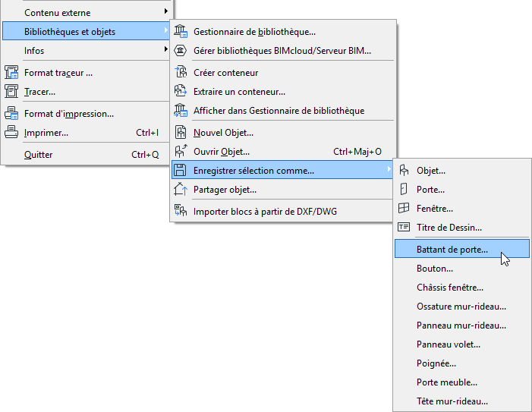Click the Créer conteneur icon

[181, 73]
